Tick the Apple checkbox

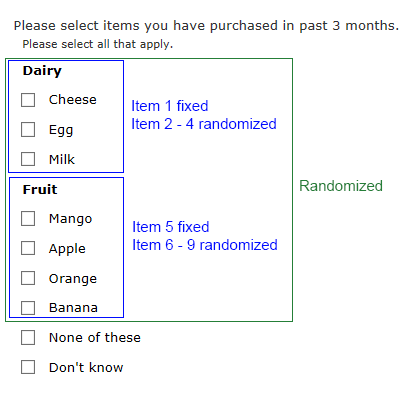click(x=28, y=248)
